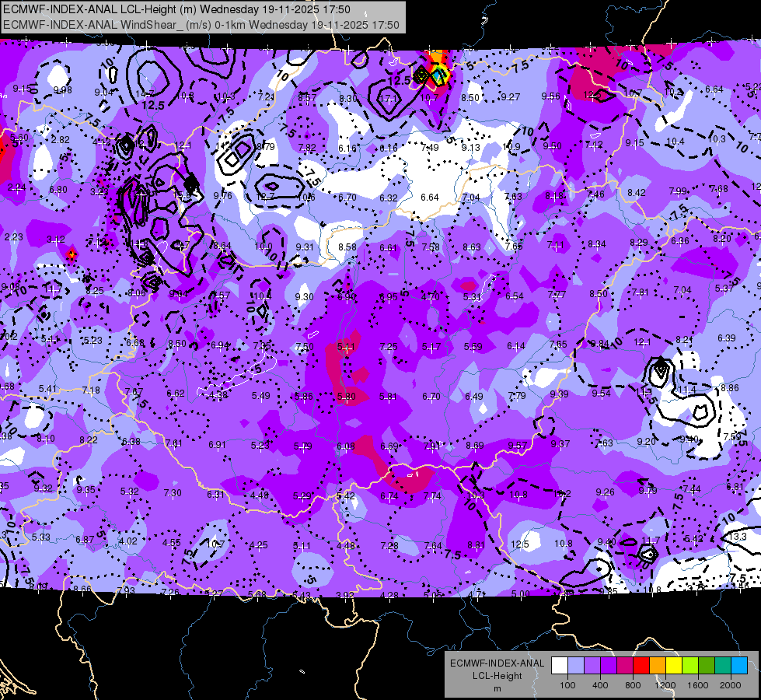
Task: Click the light blue legend swatch above 100
Action: click(x=576, y=666)
